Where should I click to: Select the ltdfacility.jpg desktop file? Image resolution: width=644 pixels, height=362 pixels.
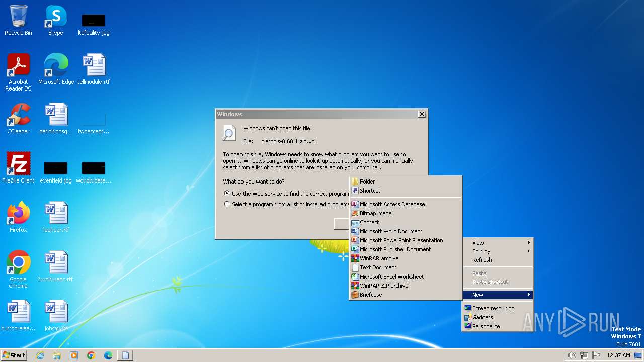(94, 24)
